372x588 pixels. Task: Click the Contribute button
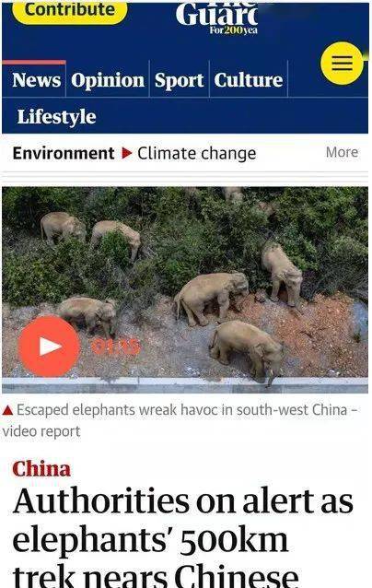[70, 10]
